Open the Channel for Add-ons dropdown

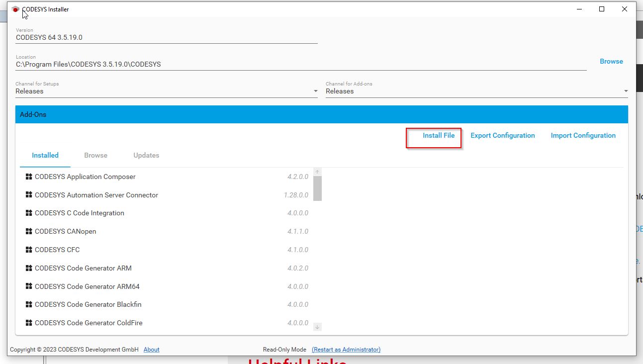click(477, 91)
